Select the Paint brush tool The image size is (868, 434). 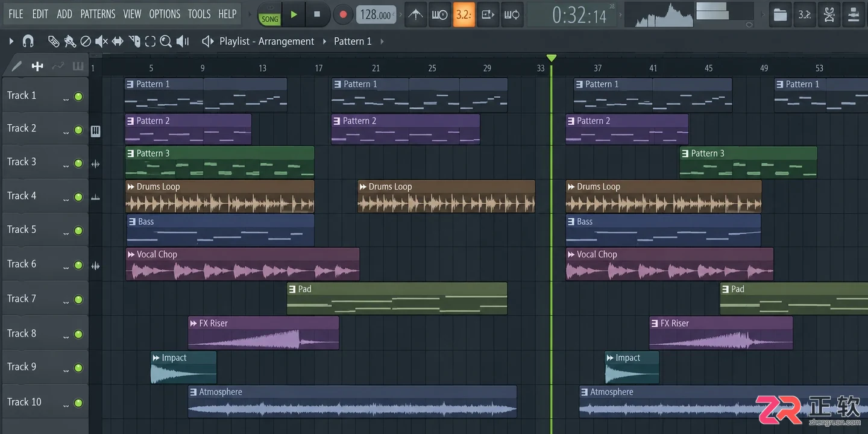[70, 41]
